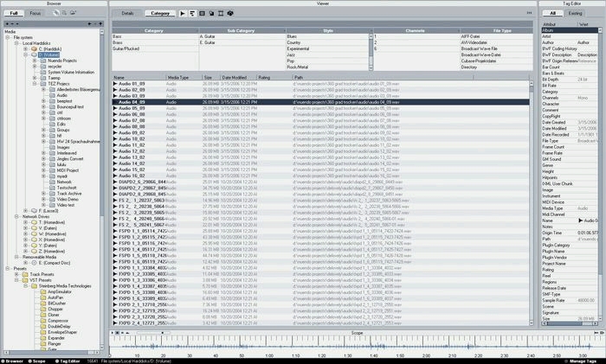
Task: Click the Sub Category filter header
Action: (x=242, y=30)
